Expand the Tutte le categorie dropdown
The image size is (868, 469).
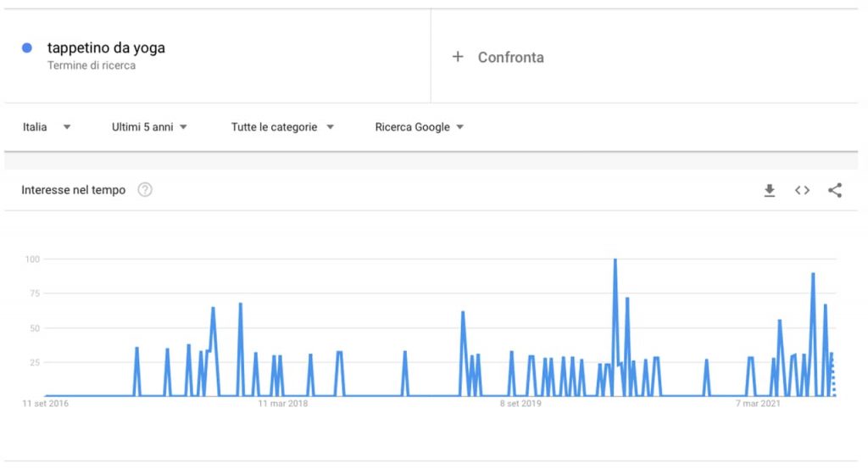pos(282,127)
